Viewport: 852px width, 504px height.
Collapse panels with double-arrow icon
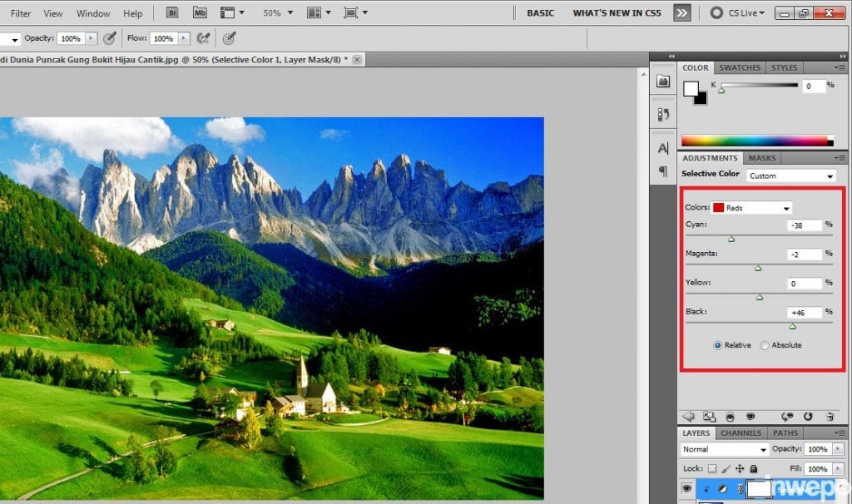[843, 57]
